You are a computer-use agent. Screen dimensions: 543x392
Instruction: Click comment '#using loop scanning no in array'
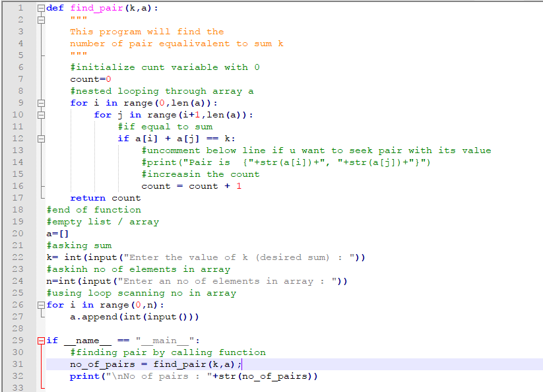tap(141, 293)
